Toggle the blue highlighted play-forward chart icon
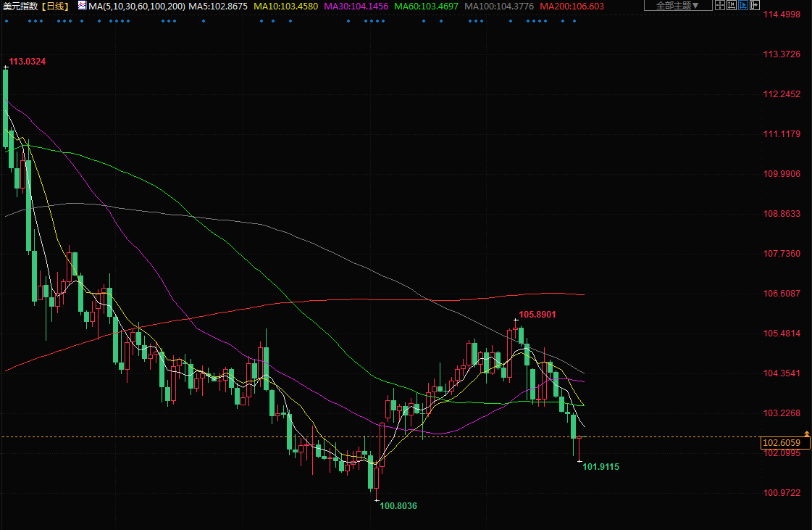The height and width of the screenshot is (530, 812). [x=743, y=6]
